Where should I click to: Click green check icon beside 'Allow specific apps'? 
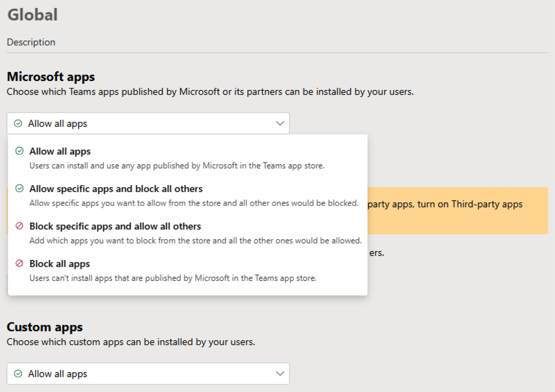coord(19,188)
